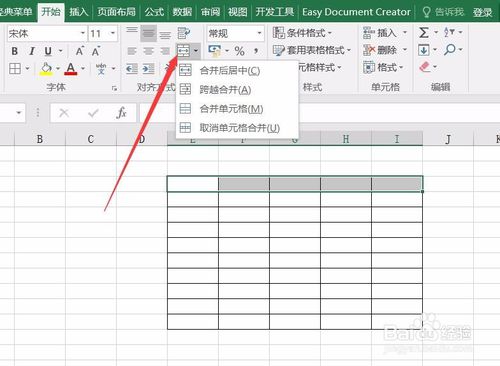This screenshot has width=500, height=366.
Task: Click the AutoSum sigma icon
Action: pyautogui.click(x=424, y=33)
